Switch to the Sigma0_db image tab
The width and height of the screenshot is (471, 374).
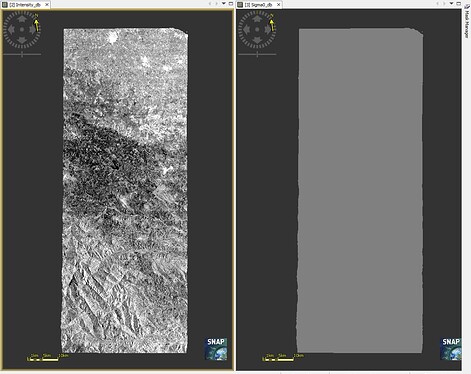259,5
